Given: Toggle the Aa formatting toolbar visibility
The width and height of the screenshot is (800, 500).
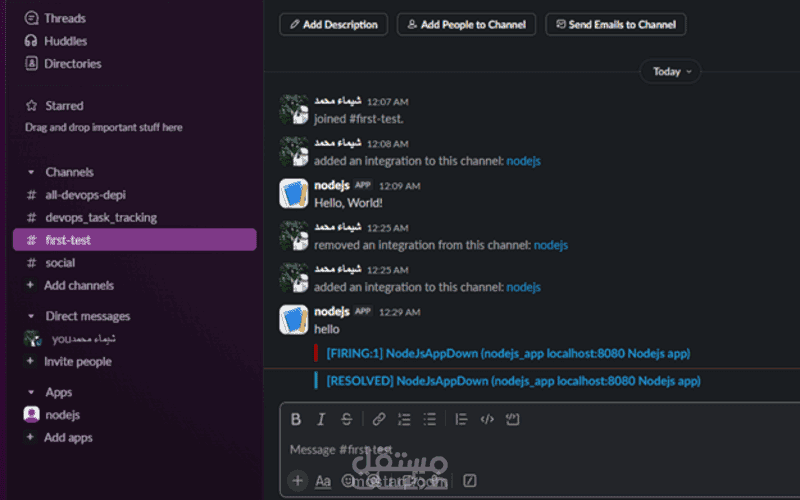Looking at the screenshot, I should point(323,481).
